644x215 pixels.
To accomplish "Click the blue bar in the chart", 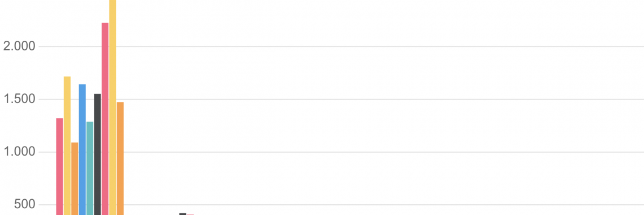I will click(x=82, y=149).
